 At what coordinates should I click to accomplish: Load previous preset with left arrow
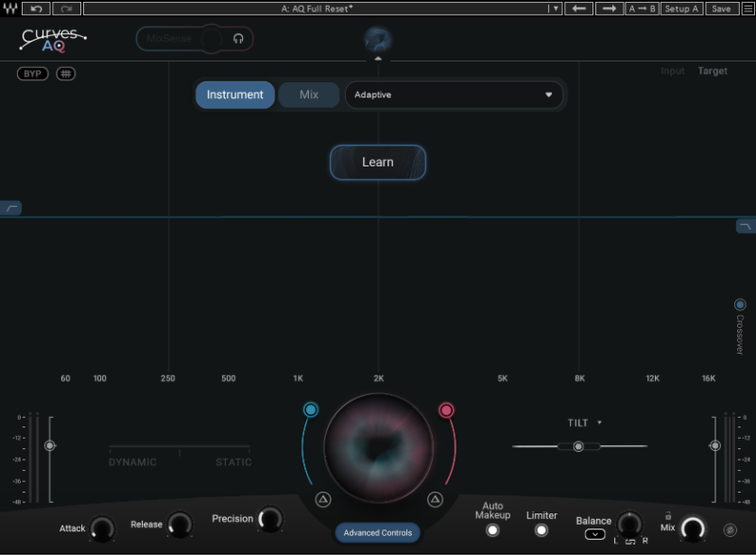click(x=581, y=9)
